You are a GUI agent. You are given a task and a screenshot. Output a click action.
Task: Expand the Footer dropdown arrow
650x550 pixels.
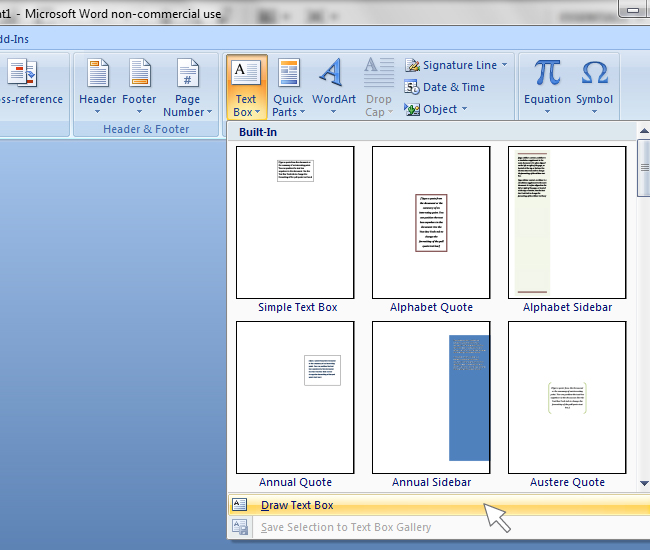139,112
